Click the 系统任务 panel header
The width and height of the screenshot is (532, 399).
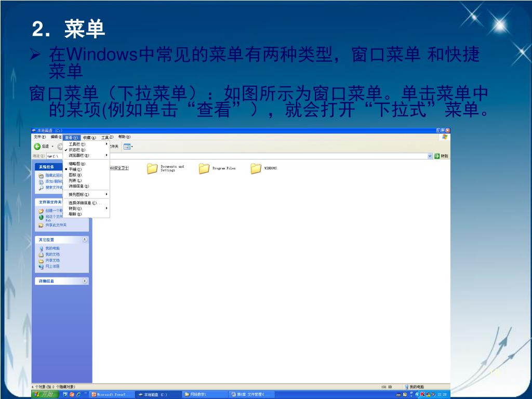click(49, 167)
